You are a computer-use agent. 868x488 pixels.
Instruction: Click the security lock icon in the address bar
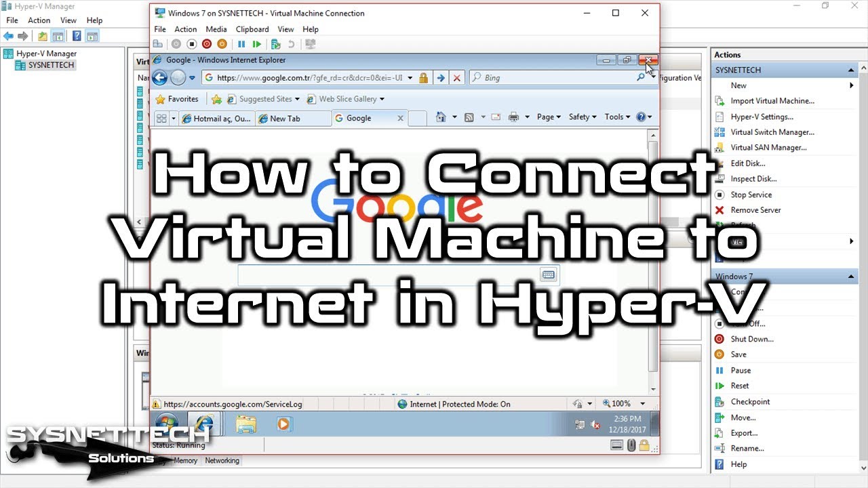coord(424,78)
